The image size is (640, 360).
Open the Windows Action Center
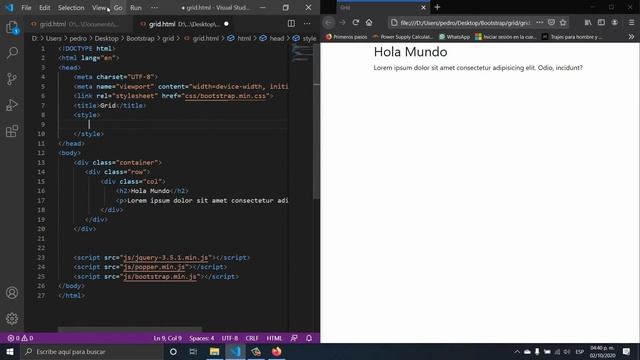tap(627, 351)
